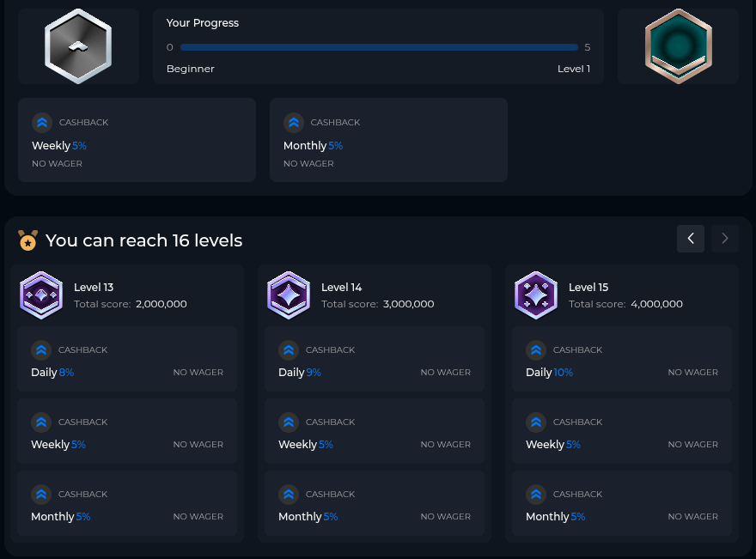This screenshot has width=756, height=559.
Task: Click Level 13 Daily cashback arrow icon
Action: 41,350
